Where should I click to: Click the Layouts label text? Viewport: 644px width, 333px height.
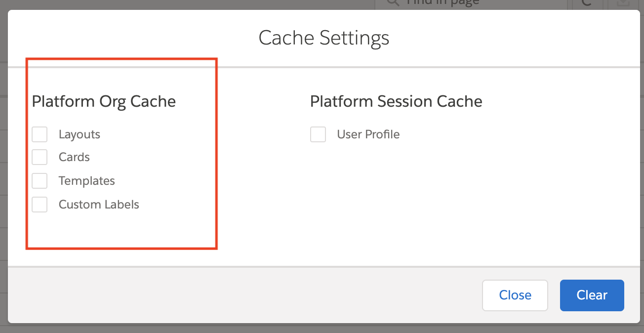[80, 134]
